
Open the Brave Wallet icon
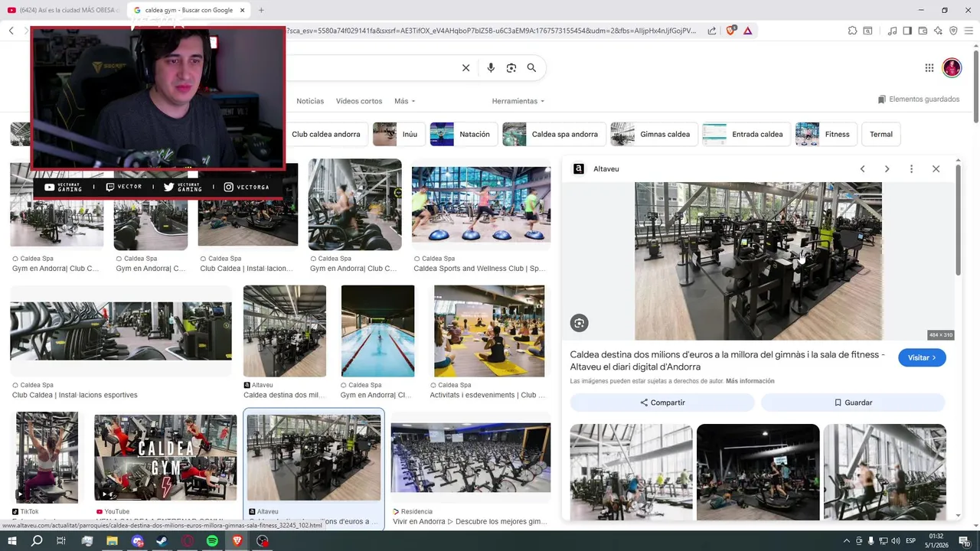point(923,31)
